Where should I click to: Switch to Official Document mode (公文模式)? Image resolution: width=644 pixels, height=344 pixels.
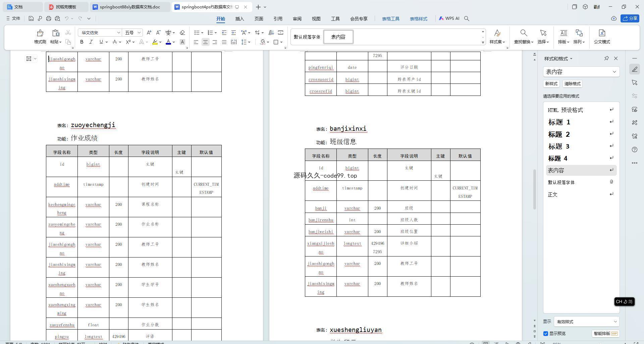[602, 37]
